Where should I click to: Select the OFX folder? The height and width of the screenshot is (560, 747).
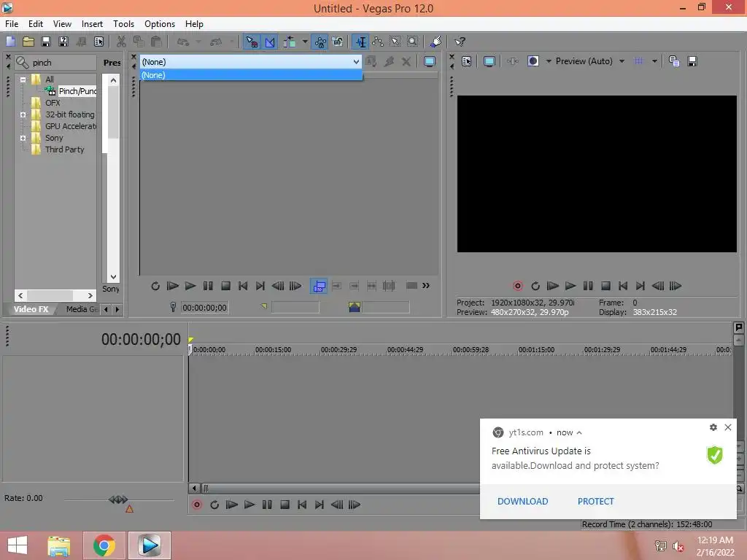53,103
